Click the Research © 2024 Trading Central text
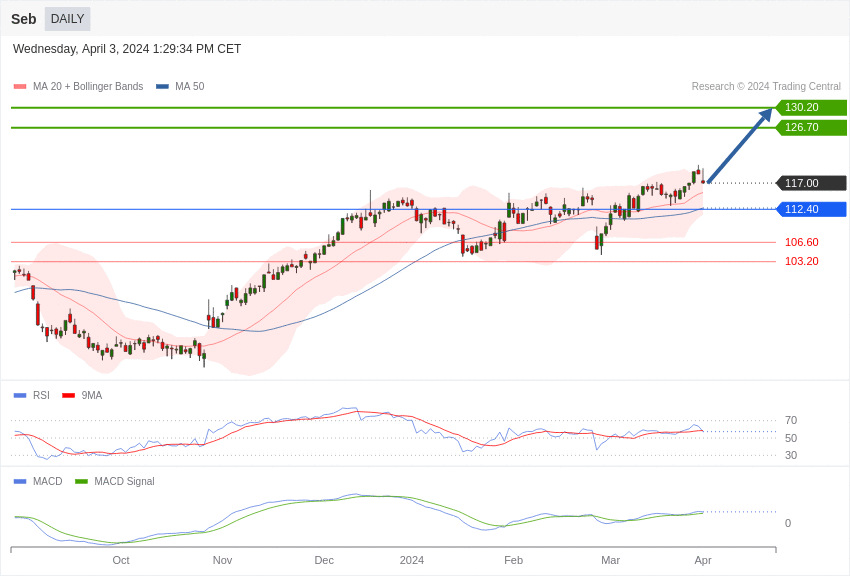 [x=766, y=87]
